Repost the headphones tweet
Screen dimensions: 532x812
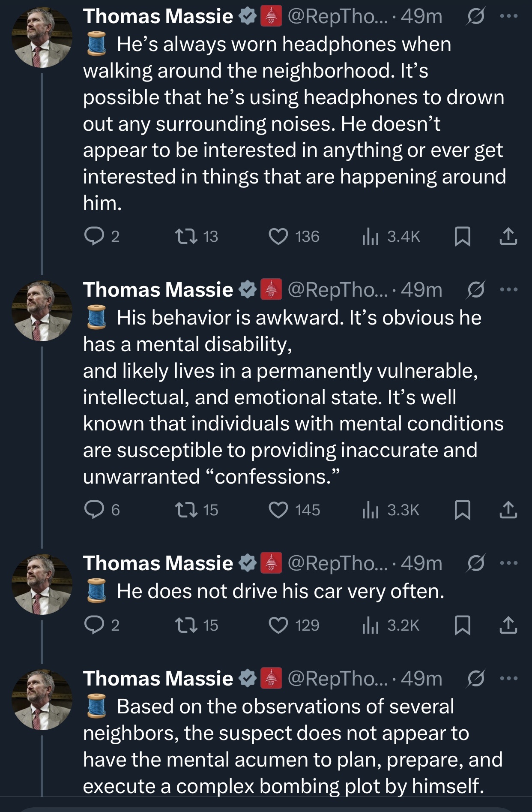pos(187,236)
